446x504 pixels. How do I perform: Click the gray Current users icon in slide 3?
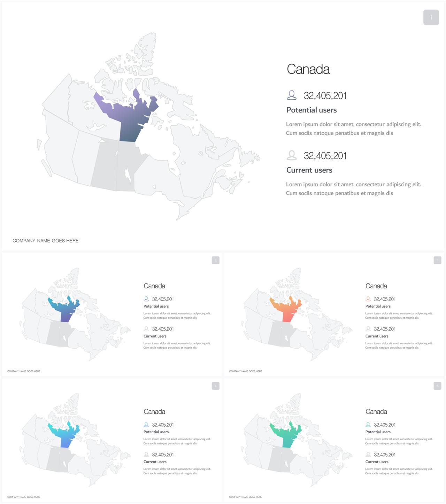[x=368, y=329]
